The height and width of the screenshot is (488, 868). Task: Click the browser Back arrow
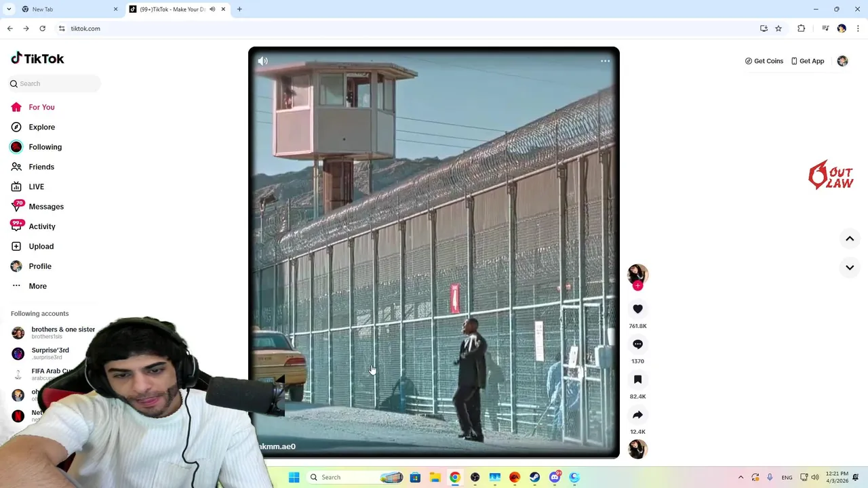coord(9,28)
